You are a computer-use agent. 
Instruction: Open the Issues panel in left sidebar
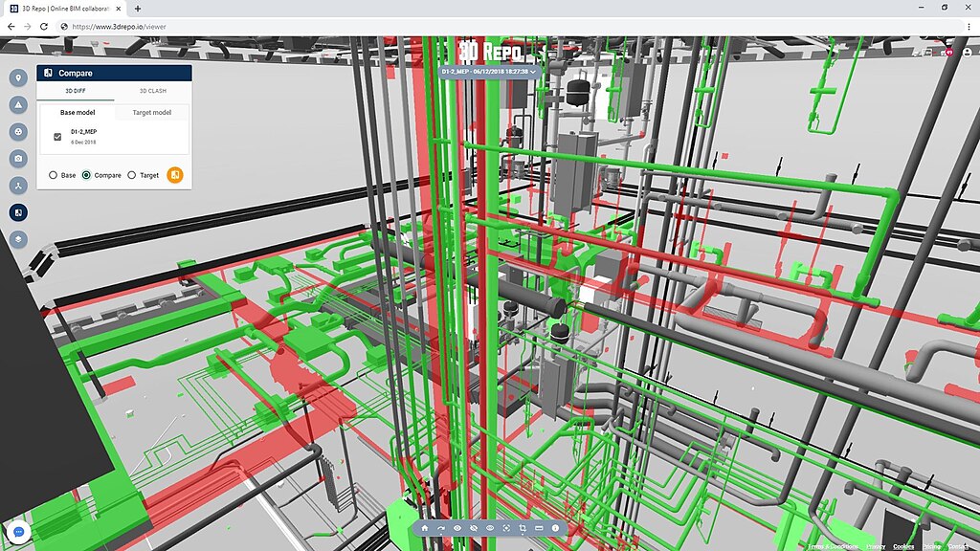(x=17, y=78)
